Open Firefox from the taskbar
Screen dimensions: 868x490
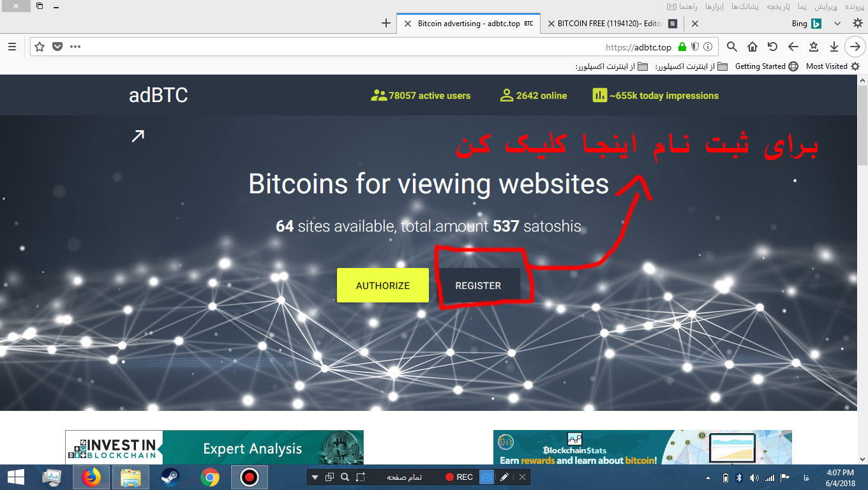point(92,477)
